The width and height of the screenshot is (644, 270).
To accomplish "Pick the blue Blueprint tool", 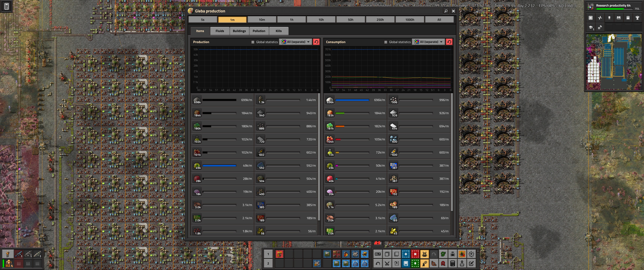I will point(406,254).
